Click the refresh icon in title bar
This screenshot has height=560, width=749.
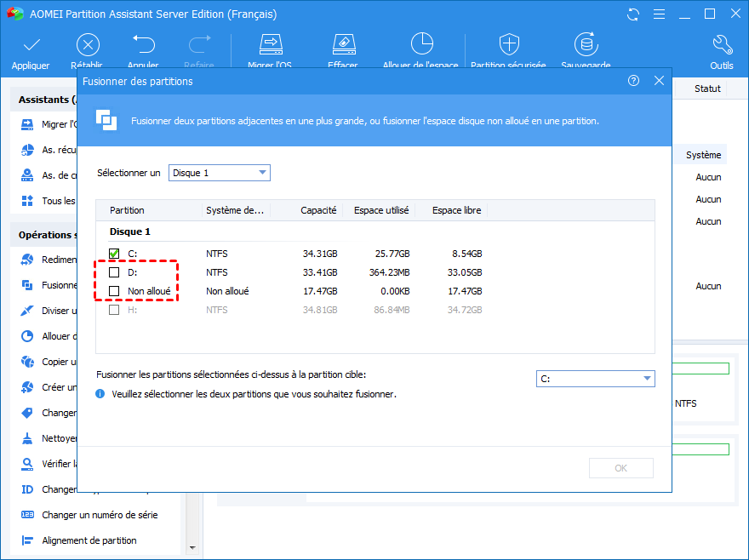point(633,14)
